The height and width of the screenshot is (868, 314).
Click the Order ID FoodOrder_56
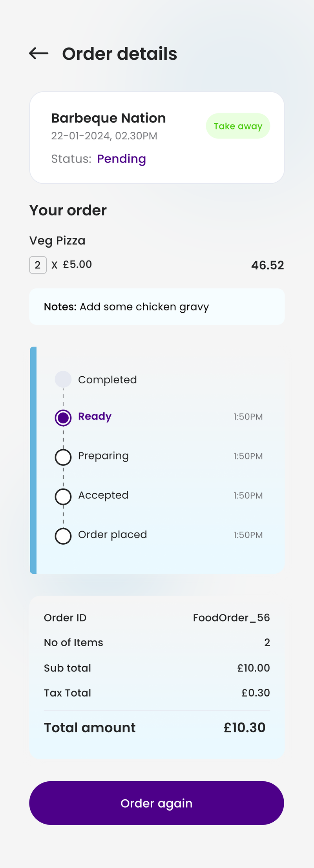(232, 618)
